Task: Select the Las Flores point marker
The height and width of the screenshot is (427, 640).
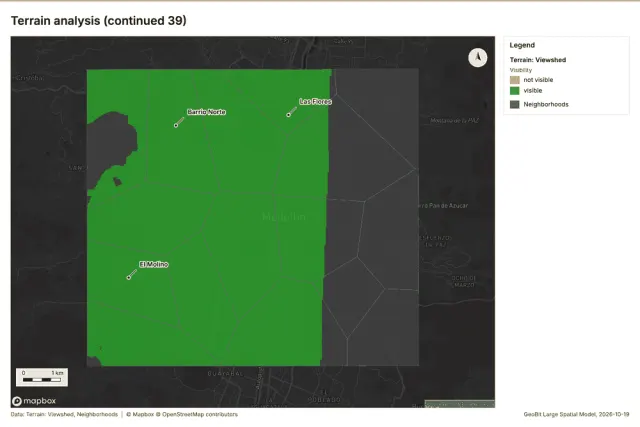Action: [289, 115]
